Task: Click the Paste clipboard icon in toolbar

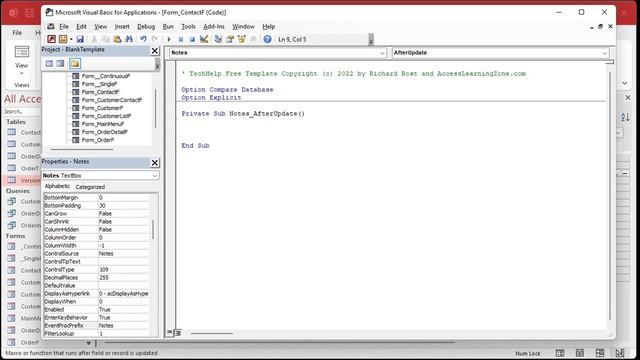Action: click(x=117, y=39)
